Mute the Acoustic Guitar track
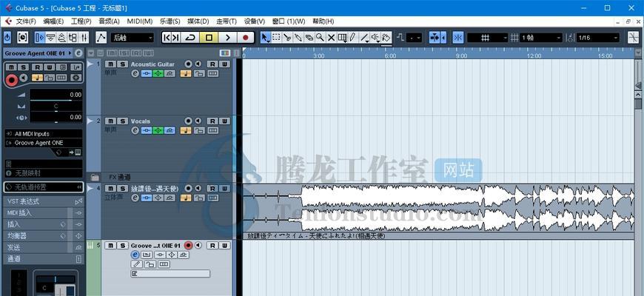This screenshot has width=644, height=296. pyautogui.click(x=110, y=64)
